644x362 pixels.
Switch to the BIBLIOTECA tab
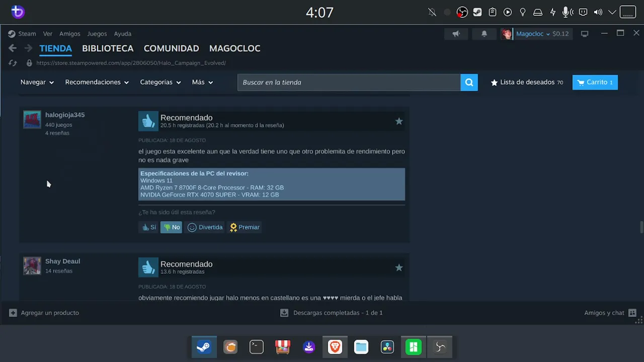click(108, 48)
